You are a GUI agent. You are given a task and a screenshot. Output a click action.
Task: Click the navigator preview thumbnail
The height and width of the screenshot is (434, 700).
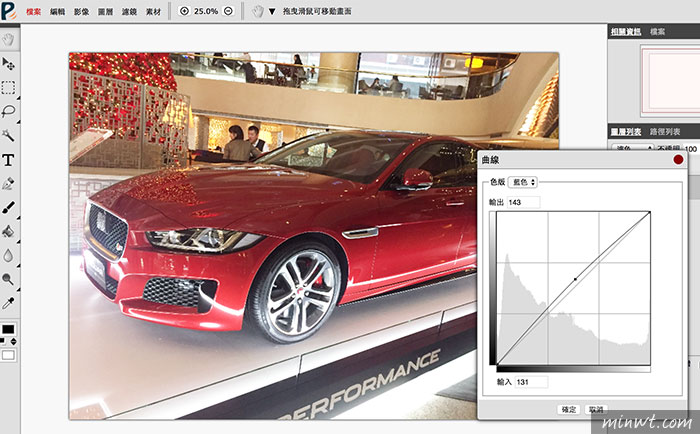(670, 80)
